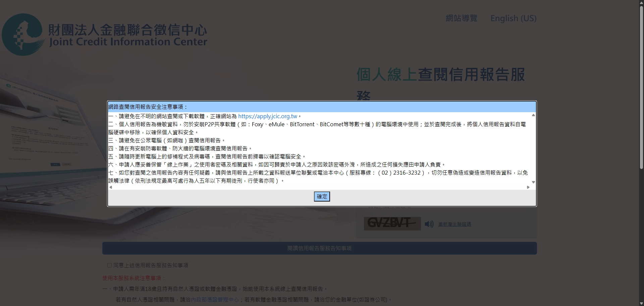Viewport: 644px width, 306px height.
Task: Click notice item 二 mentioning P2P software
Action: click(x=317, y=128)
